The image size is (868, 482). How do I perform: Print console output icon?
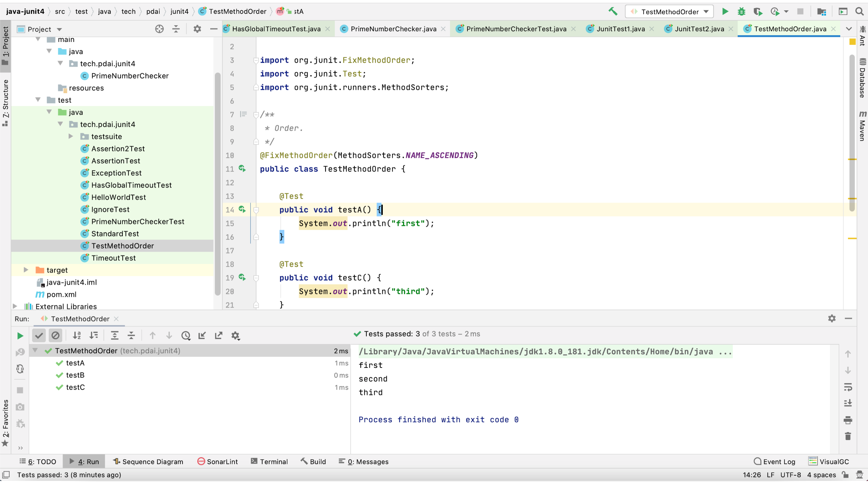848,420
